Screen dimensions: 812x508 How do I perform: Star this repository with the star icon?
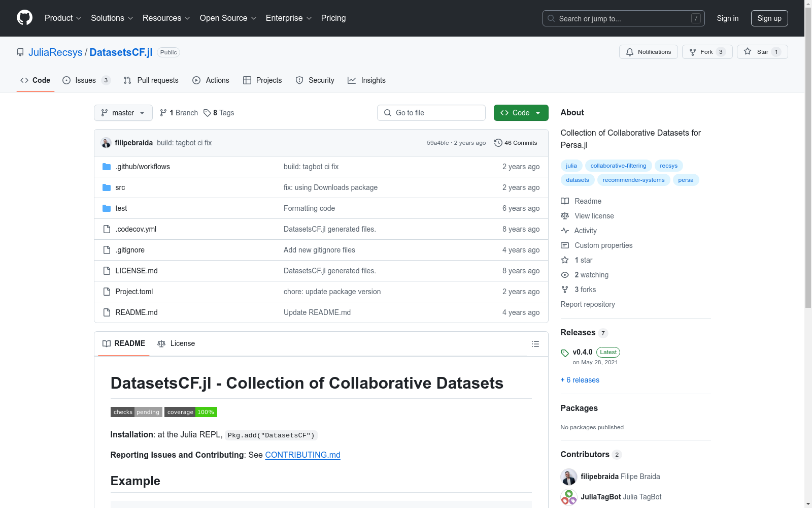click(x=748, y=52)
